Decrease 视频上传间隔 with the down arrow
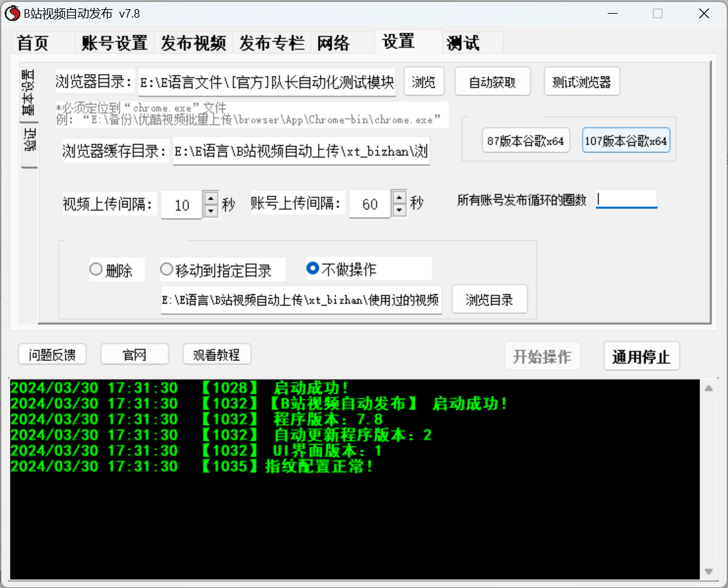 pos(211,211)
